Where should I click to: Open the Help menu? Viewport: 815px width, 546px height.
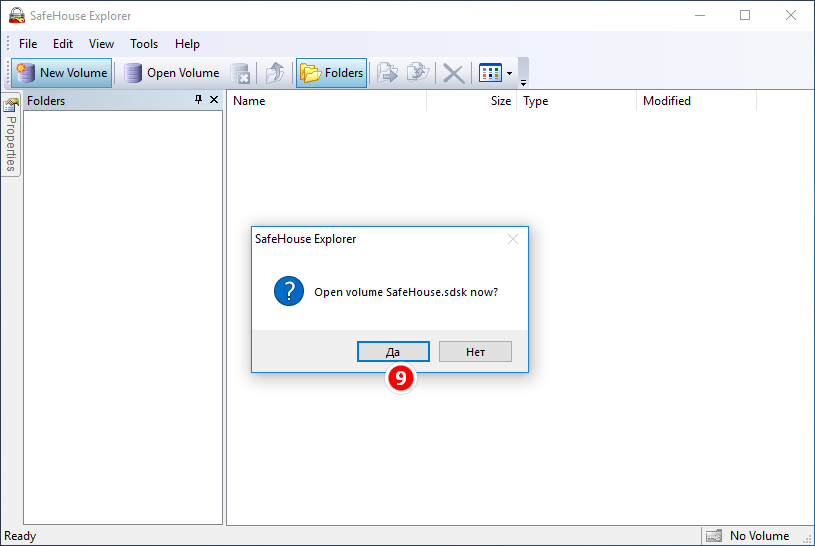pyautogui.click(x=187, y=44)
